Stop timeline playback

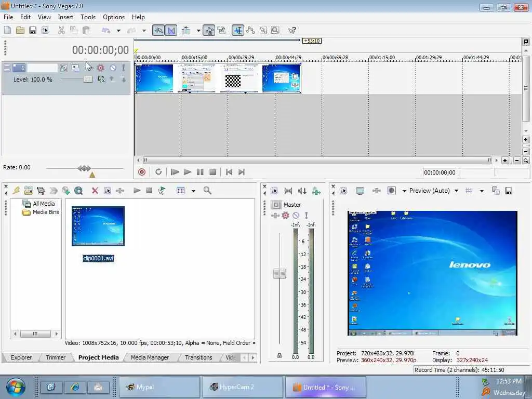tap(212, 172)
